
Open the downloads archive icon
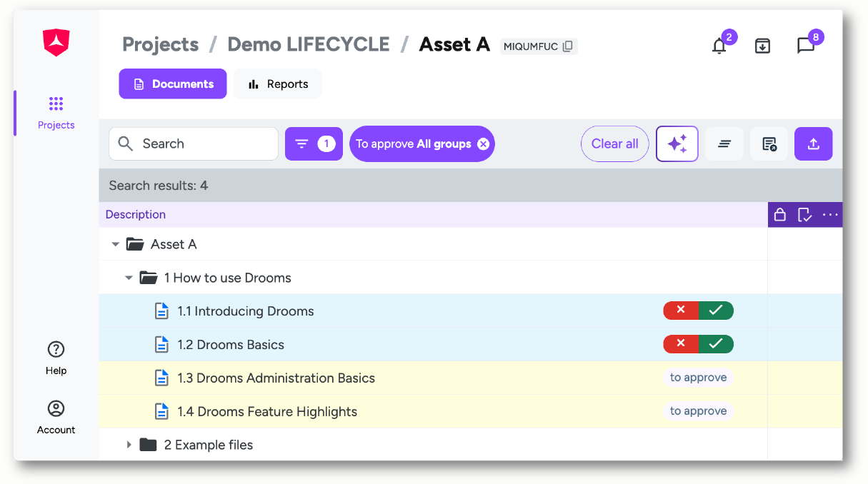pos(762,46)
